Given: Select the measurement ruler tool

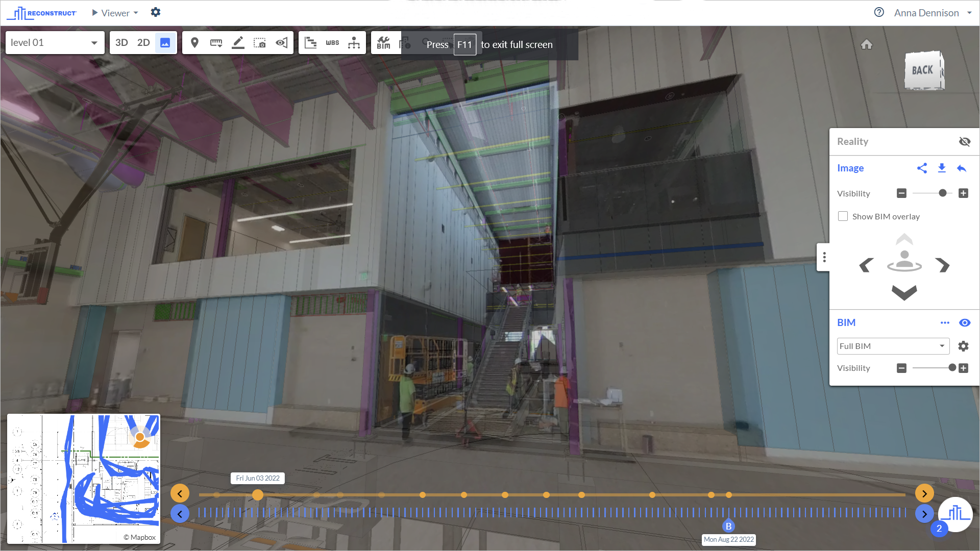Looking at the screenshot, I should tap(216, 43).
